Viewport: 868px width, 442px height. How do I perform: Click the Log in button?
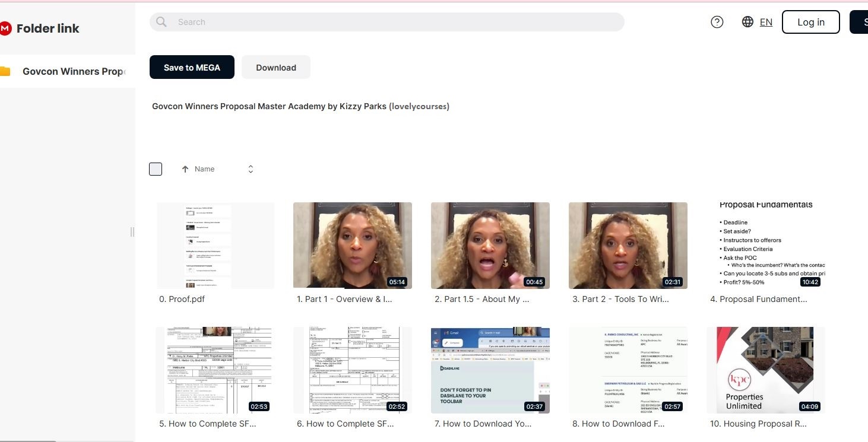point(810,22)
